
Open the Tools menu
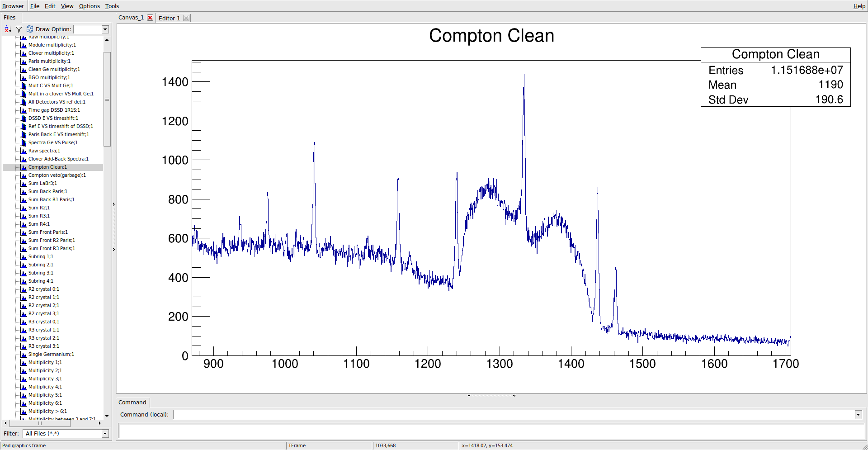[x=112, y=6]
